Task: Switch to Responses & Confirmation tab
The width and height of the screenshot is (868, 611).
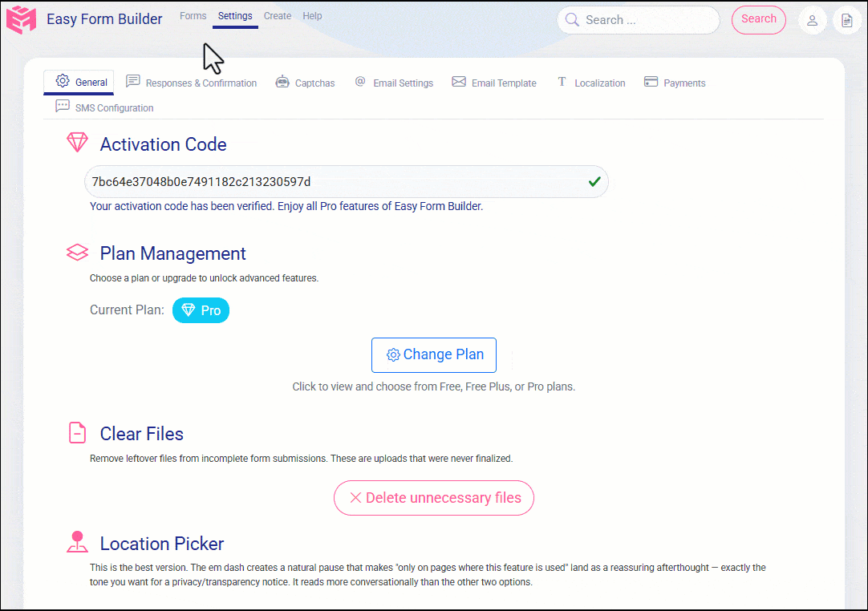Action: click(192, 83)
